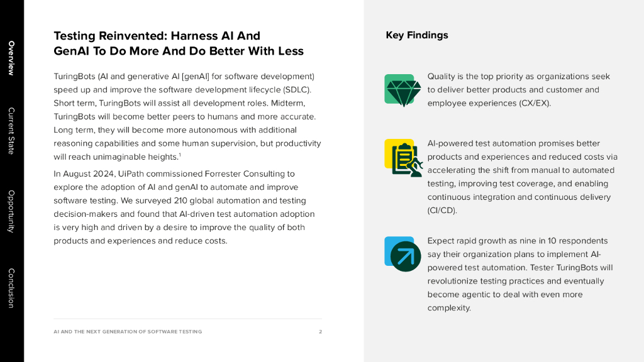The image size is (644, 362).
Task: Click the paragraph starting 'In August 2024, UiPath'
Action: [x=185, y=207]
